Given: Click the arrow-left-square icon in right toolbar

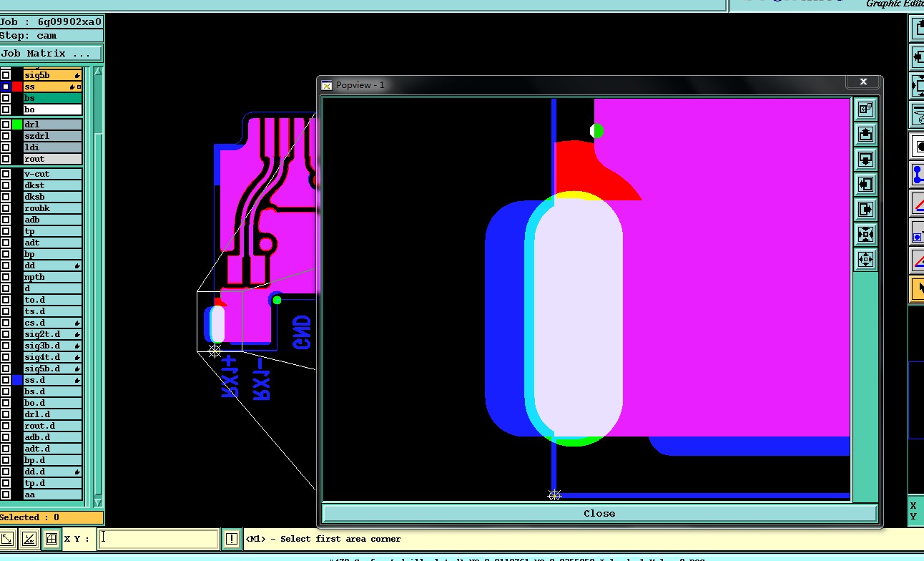Looking at the screenshot, I should (918, 57).
